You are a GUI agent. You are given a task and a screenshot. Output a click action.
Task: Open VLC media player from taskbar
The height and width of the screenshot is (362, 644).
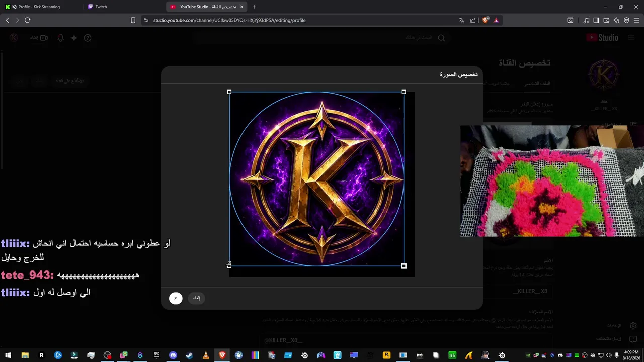click(206, 355)
